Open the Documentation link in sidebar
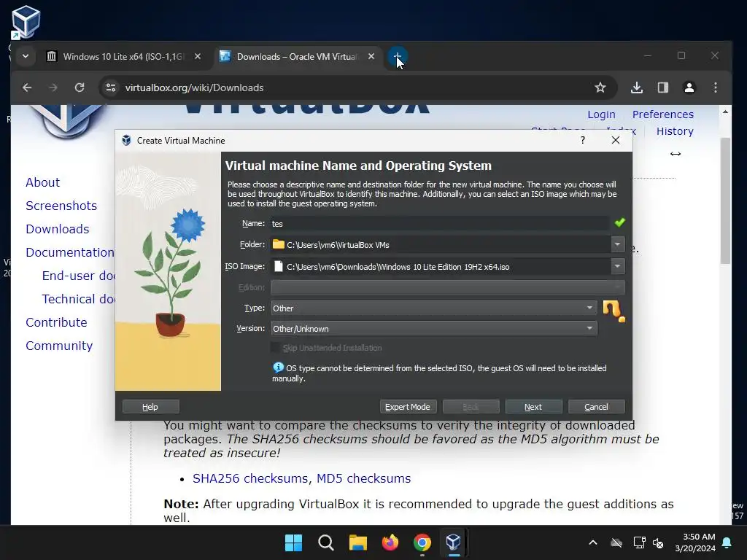This screenshot has width=747, height=560. coord(69,252)
